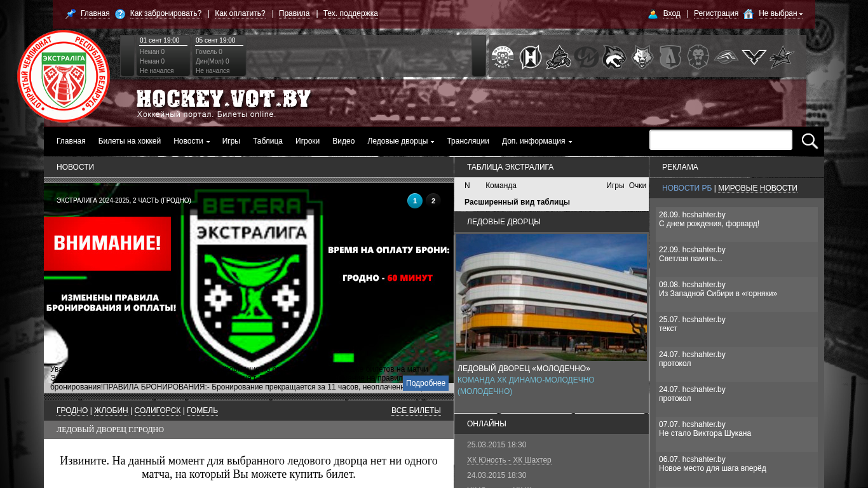Open the 01 сент 19:00 Неман match card
This screenshot has height=488, width=868.
click(x=163, y=56)
